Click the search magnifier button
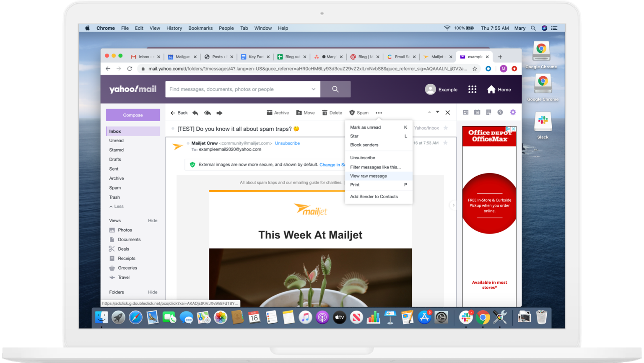 click(x=335, y=89)
